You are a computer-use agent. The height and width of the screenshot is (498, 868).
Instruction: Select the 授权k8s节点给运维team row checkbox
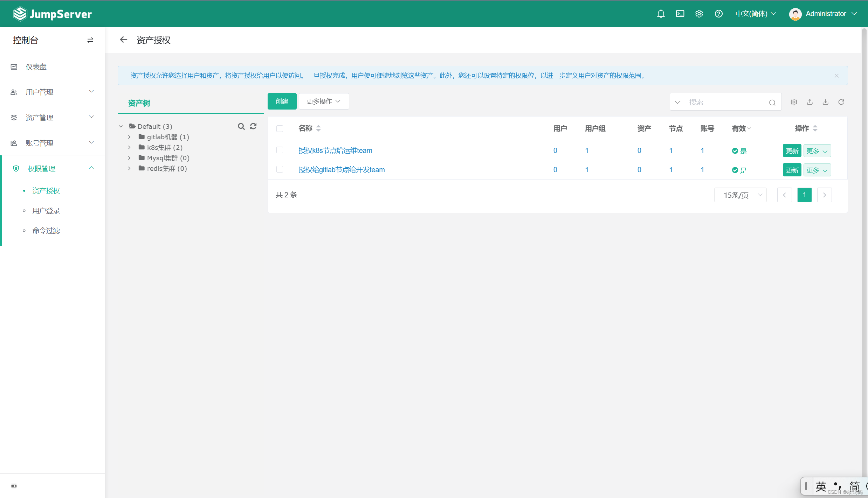(x=280, y=150)
